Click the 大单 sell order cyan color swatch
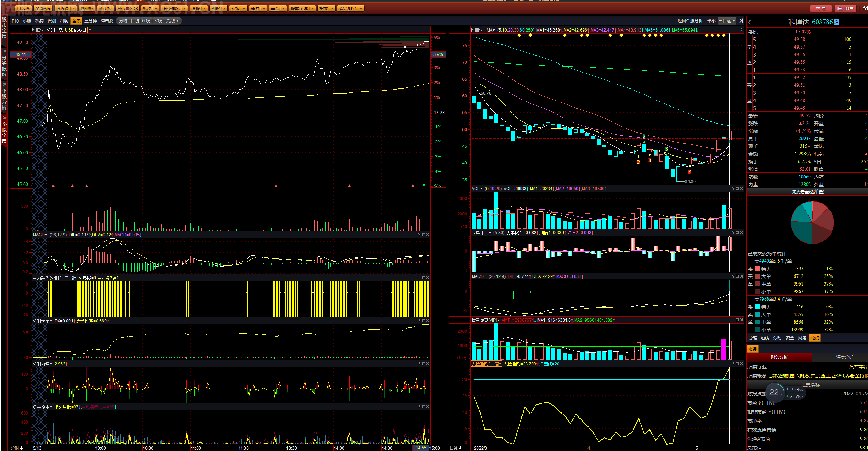The height and width of the screenshot is (451, 868). (x=758, y=314)
